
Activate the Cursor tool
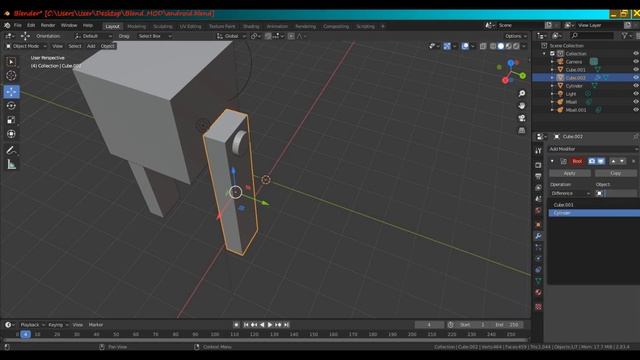pyautogui.click(x=11, y=76)
